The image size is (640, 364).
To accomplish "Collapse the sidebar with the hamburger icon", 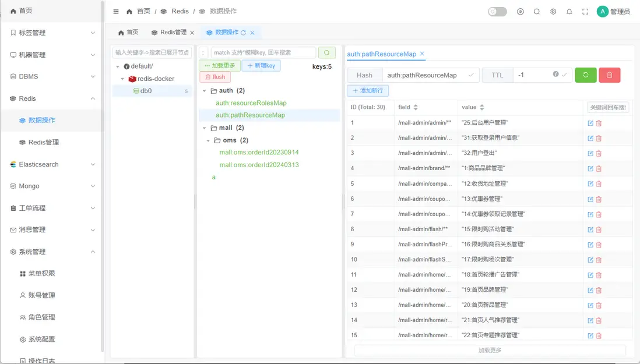I will click(116, 12).
